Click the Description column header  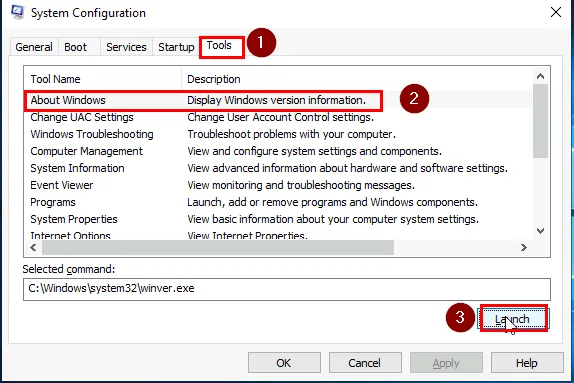tap(357, 79)
